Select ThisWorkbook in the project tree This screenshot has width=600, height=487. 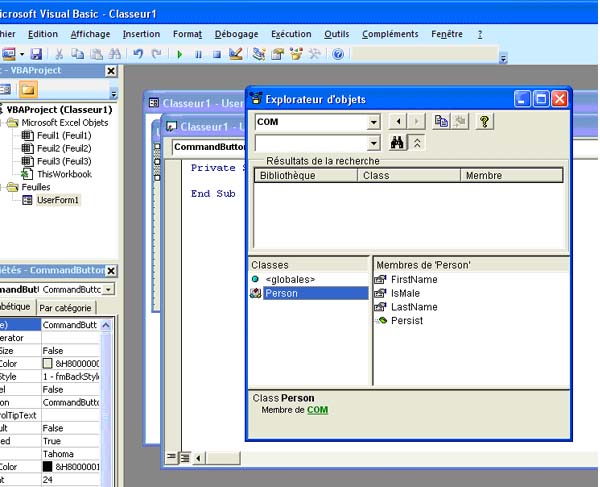click(64, 174)
